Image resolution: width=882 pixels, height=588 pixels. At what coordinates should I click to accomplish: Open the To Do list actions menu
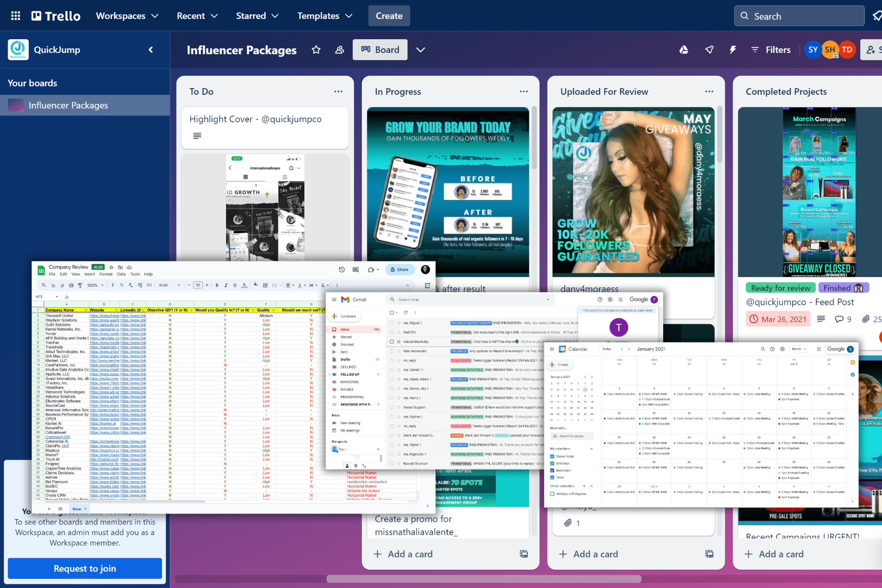click(338, 91)
